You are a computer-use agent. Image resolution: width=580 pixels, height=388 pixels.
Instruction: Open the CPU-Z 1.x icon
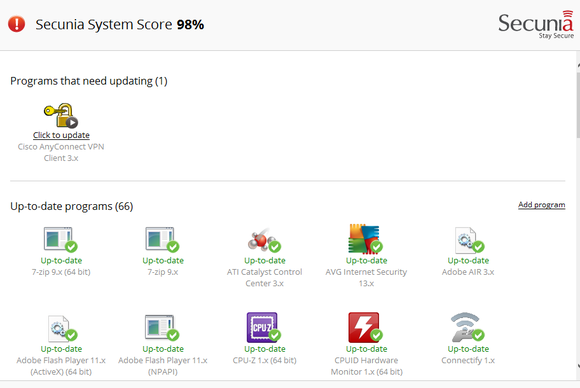pyautogui.click(x=263, y=327)
